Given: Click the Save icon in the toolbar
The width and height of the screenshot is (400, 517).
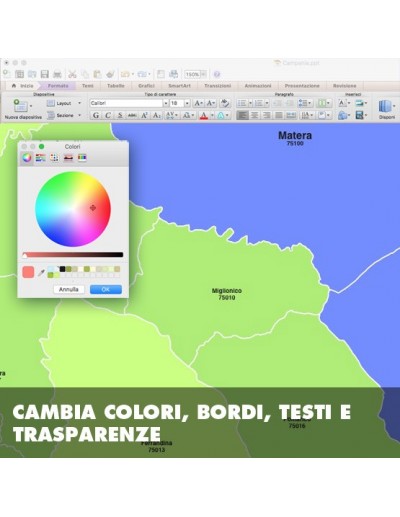Looking at the screenshot, I should pyautogui.click(x=45, y=74).
